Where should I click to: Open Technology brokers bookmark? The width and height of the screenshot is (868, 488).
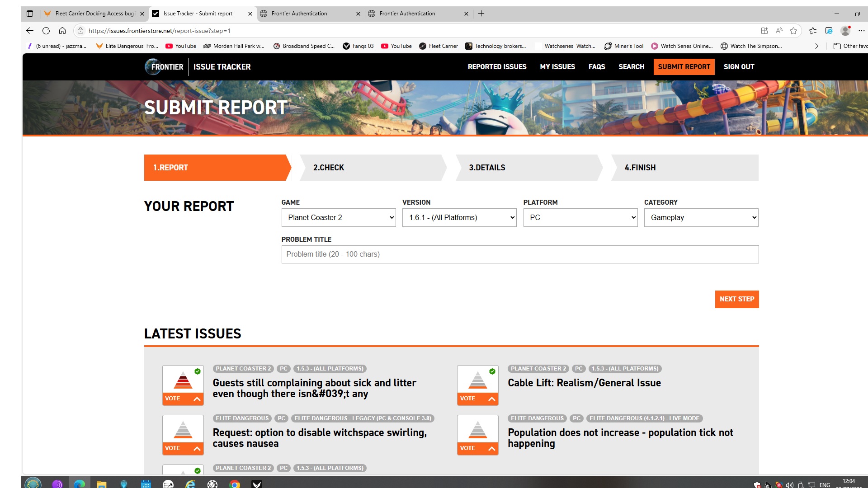click(x=495, y=46)
